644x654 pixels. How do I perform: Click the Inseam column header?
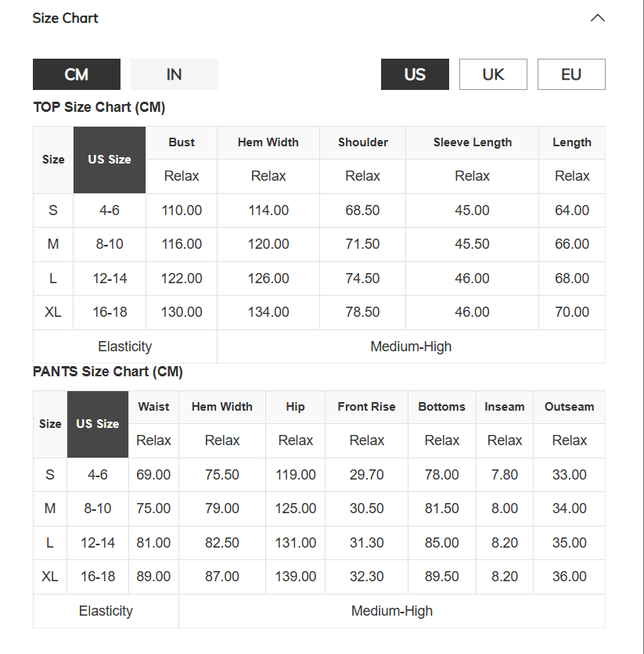(x=505, y=407)
